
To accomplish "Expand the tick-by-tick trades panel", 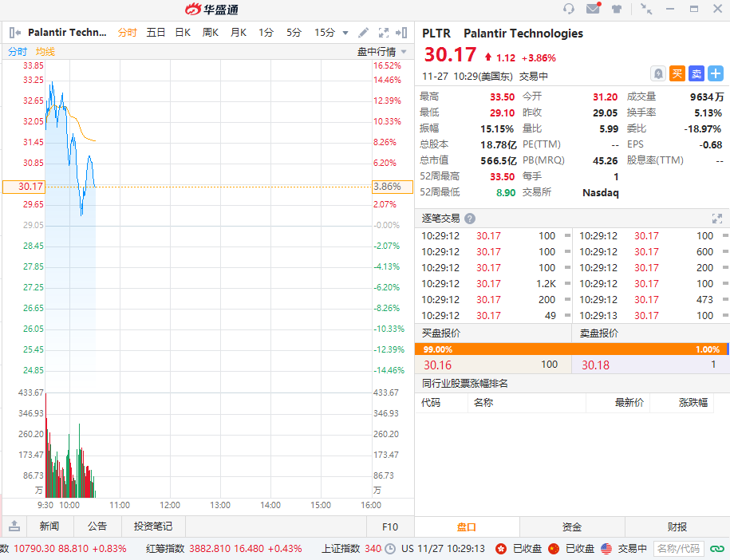I will tap(717, 219).
